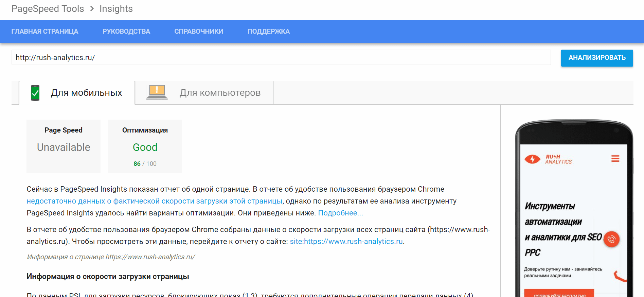644x297 pixels.
Task: Open the site:https://www.rush-analytics.ru link
Action: click(346, 242)
